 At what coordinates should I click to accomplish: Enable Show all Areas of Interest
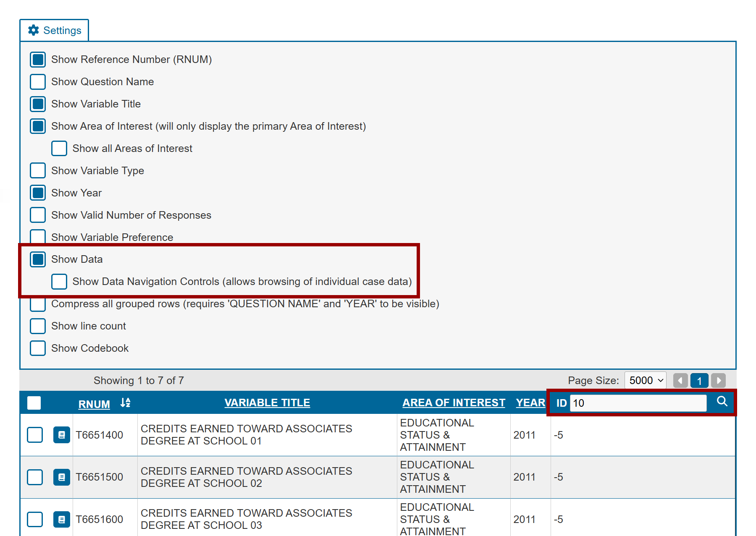(x=59, y=149)
